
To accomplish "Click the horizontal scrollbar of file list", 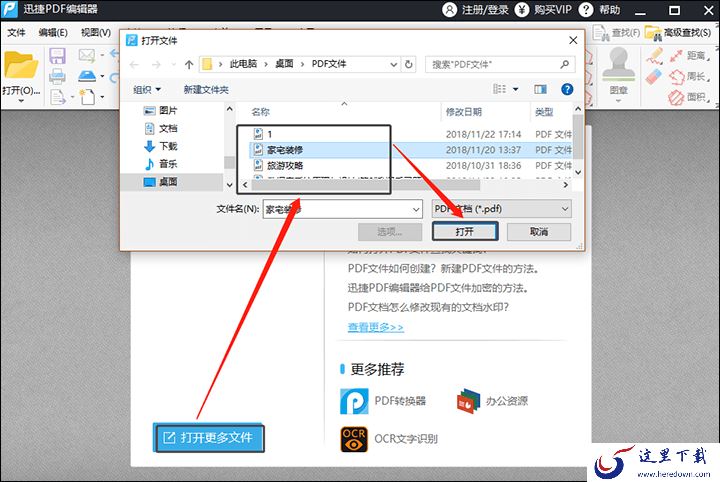I will [366, 185].
